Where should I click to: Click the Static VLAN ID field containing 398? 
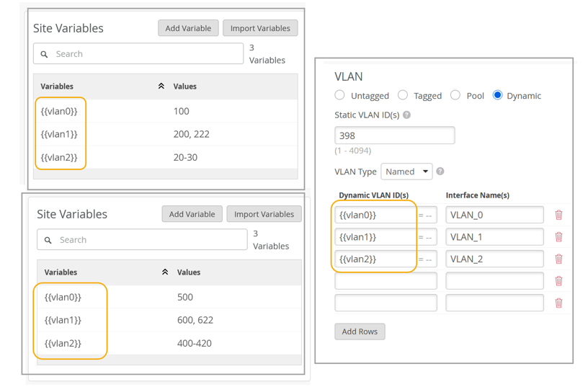click(x=394, y=135)
